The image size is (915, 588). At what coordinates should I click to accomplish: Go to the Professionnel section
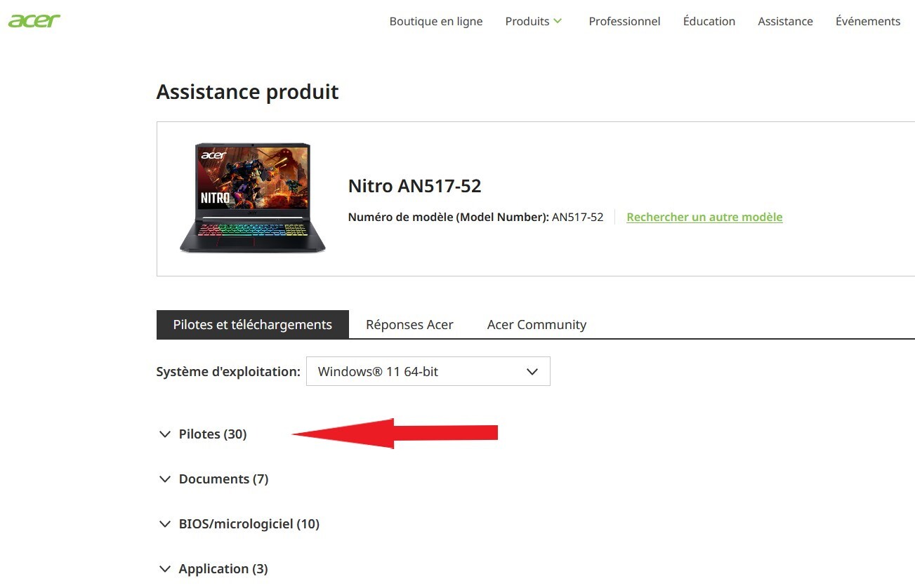click(624, 21)
